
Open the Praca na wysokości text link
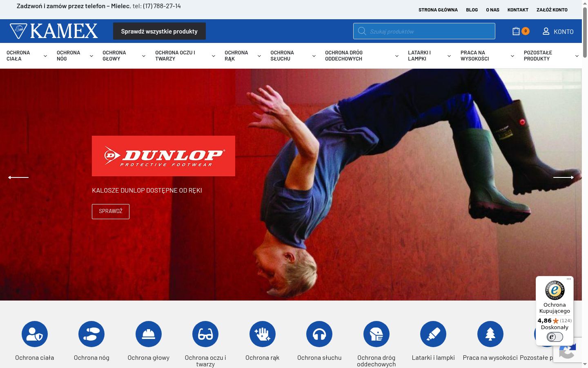click(x=490, y=358)
